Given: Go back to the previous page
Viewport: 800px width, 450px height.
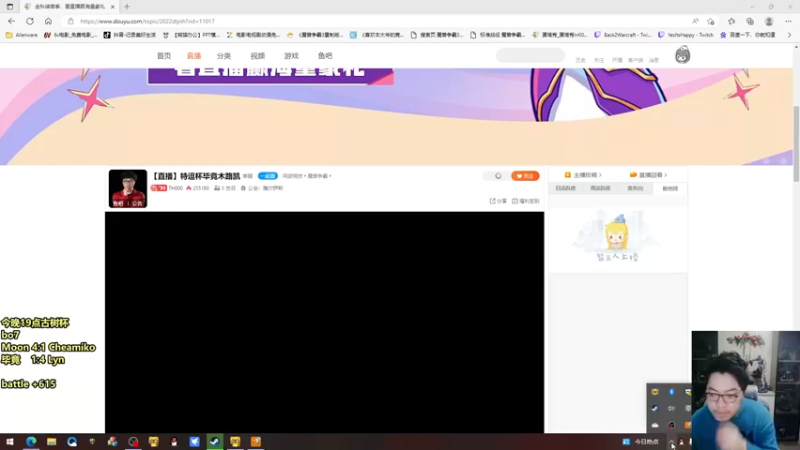Looking at the screenshot, I should (11, 21).
